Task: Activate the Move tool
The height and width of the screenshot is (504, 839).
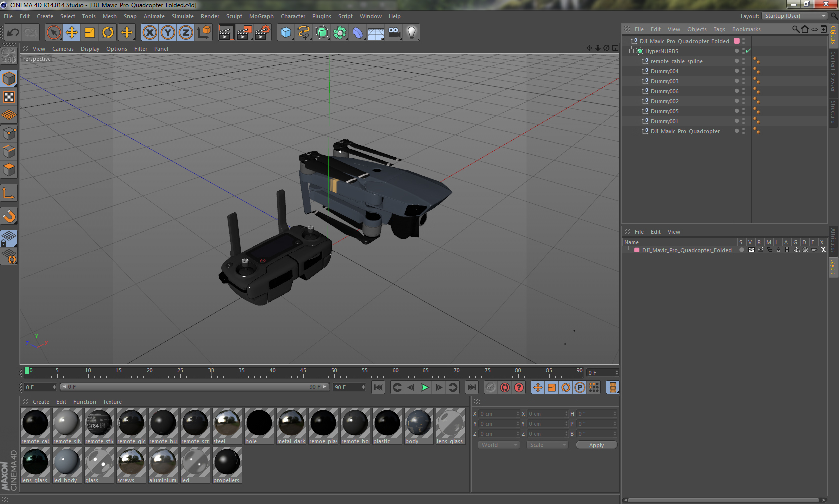Action: pos(72,33)
